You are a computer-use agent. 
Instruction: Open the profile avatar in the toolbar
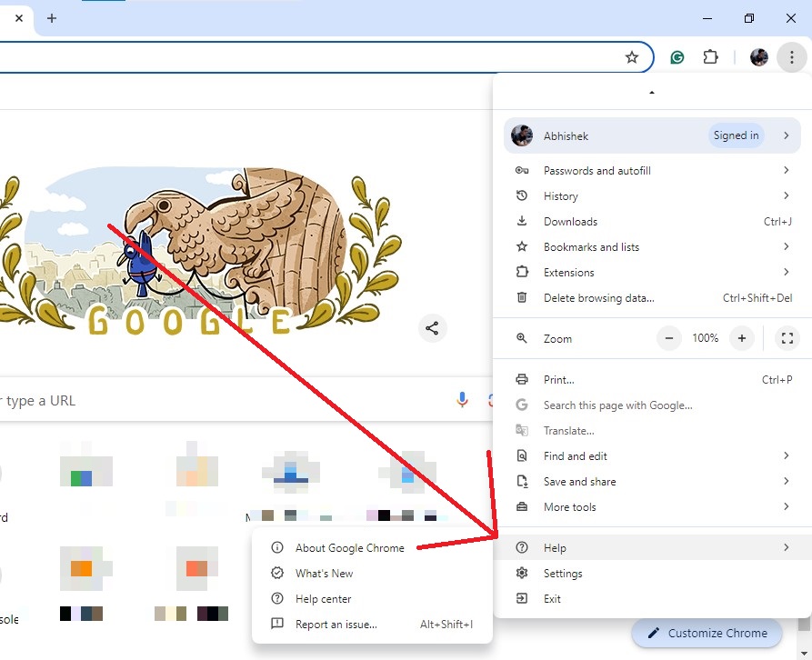758,57
